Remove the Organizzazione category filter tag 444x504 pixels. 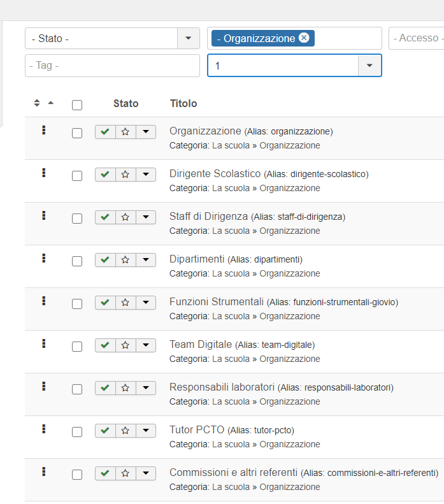point(304,38)
